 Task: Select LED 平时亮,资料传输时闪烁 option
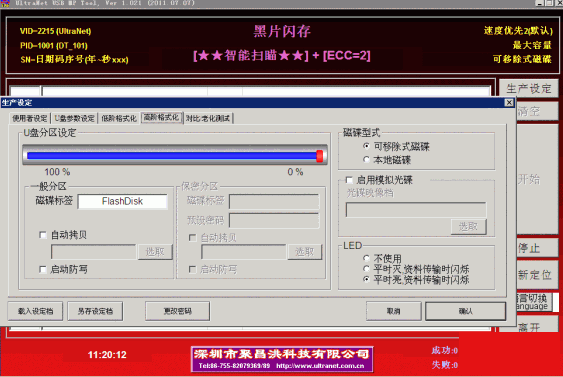click(x=366, y=279)
